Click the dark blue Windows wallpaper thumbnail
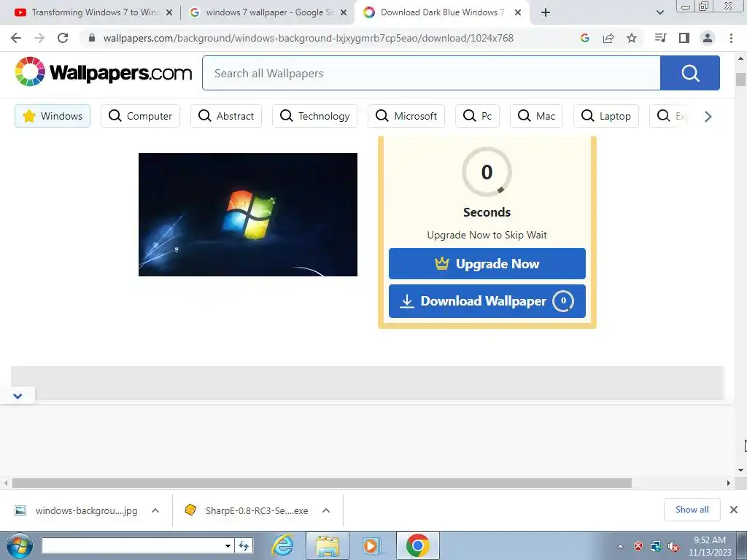The width and height of the screenshot is (747, 560). click(x=248, y=214)
